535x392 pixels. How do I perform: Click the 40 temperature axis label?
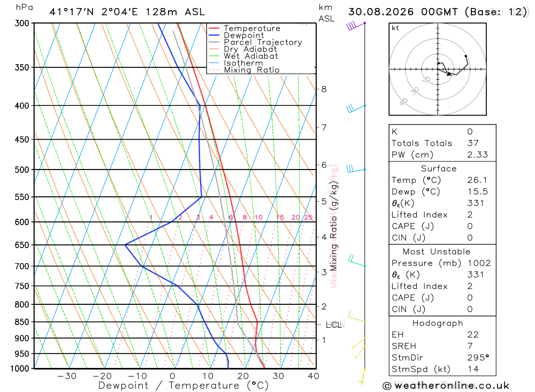314,376
